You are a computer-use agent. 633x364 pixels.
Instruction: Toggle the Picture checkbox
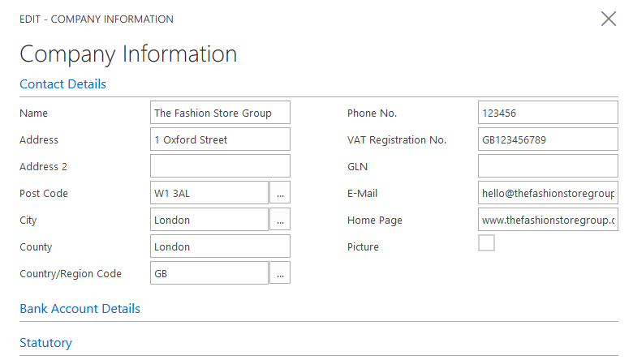(x=486, y=243)
